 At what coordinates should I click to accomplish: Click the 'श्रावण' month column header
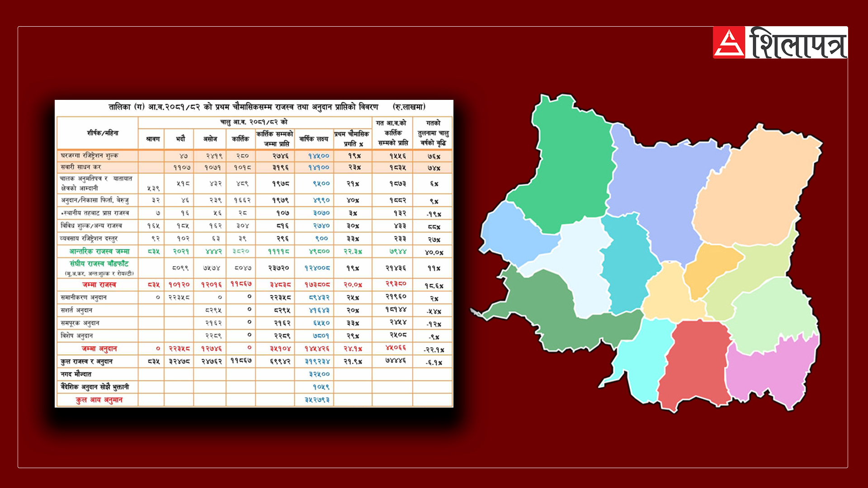pos(153,139)
